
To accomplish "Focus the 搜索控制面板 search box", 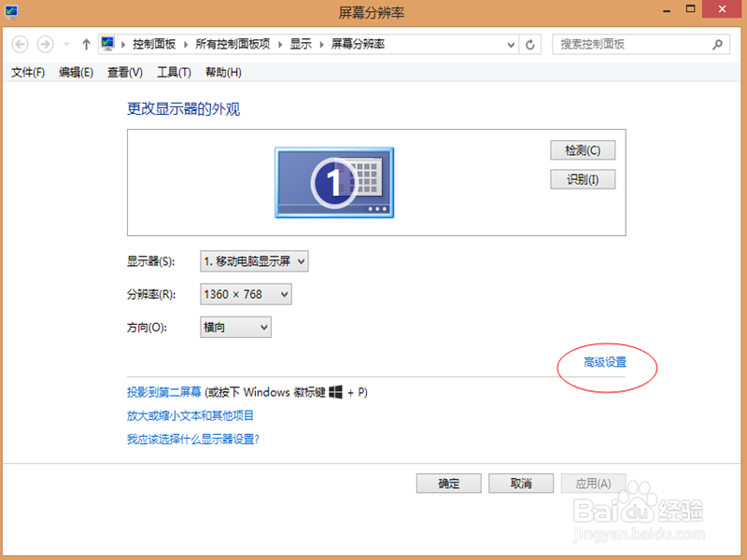I will point(641,44).
